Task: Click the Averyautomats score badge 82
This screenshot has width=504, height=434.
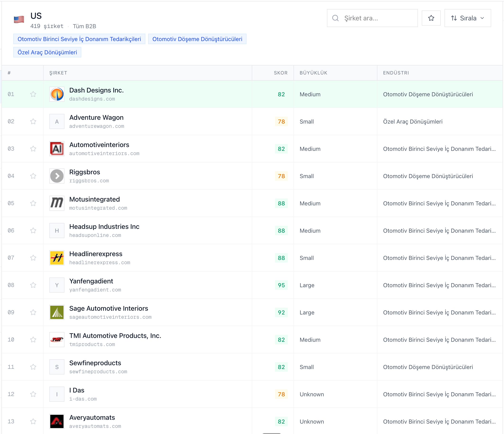Action: point(281,421)
